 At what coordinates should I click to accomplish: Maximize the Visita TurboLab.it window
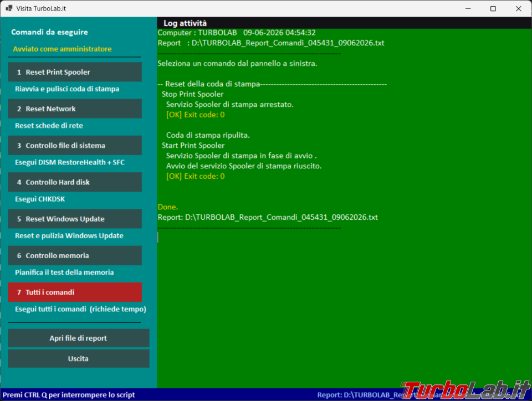point(493,8)
